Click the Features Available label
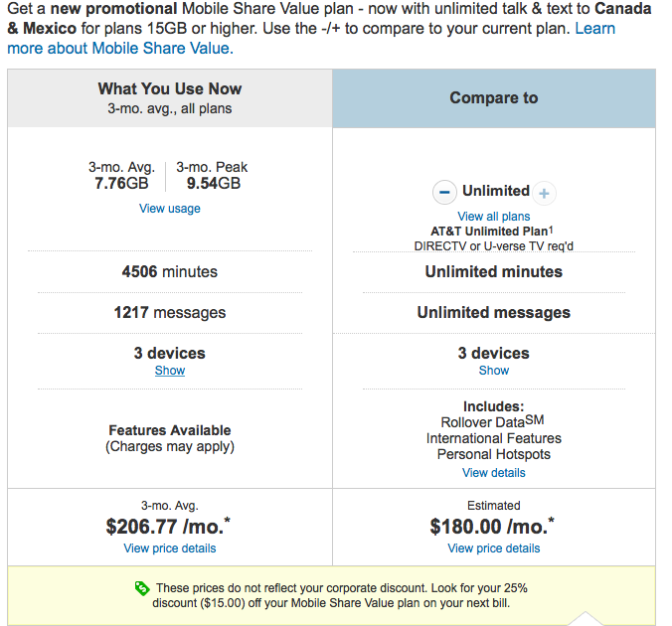The height and width of the screenshot is (626, 672). [170, 430]
